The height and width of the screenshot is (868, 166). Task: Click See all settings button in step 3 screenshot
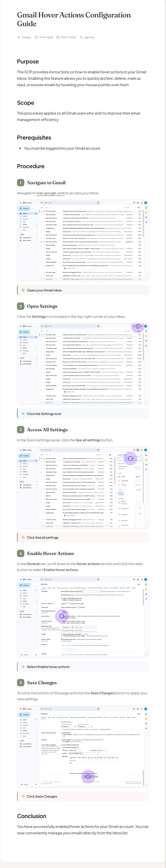[130, 459]
